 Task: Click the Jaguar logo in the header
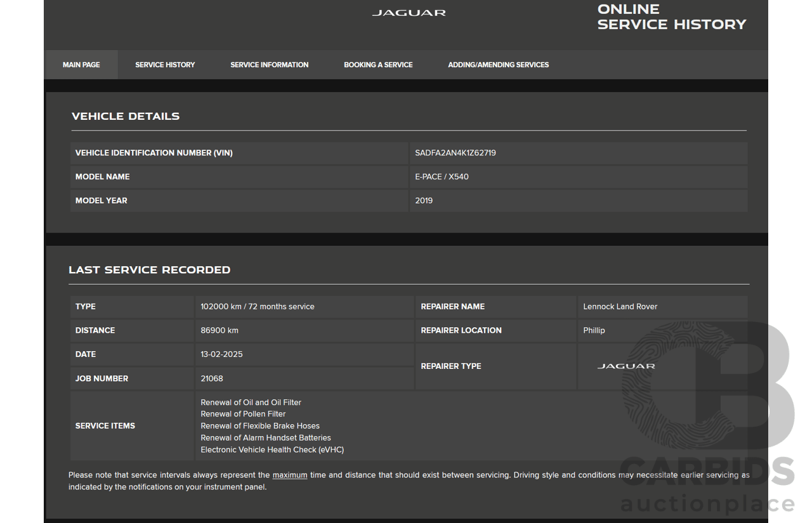[x=409, y=13]
